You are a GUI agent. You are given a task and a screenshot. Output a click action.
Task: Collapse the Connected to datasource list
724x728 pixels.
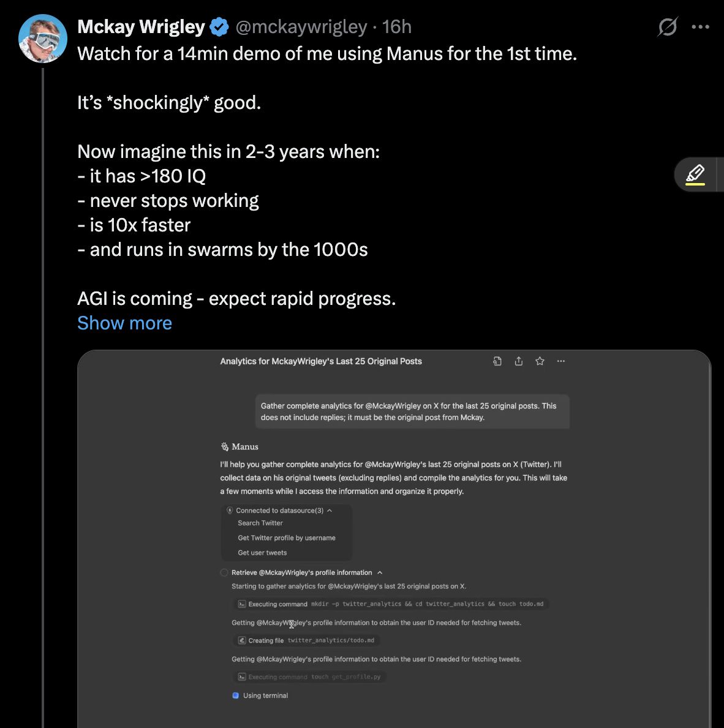tap(330, 511)
